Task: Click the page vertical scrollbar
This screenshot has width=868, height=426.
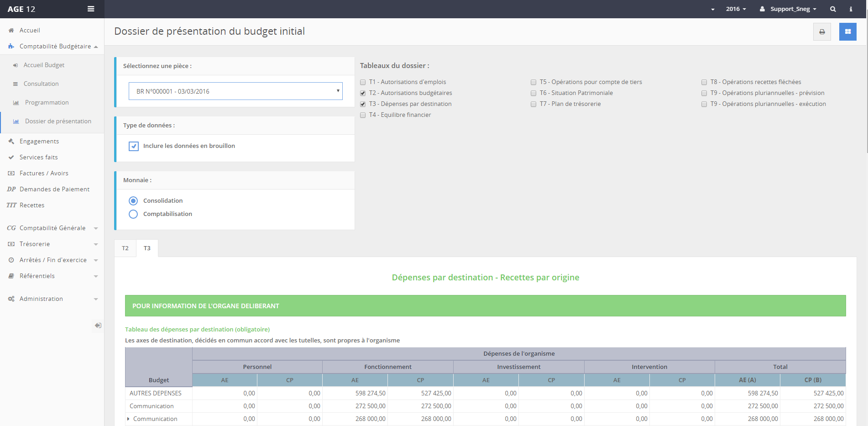Action: (865, 91)
